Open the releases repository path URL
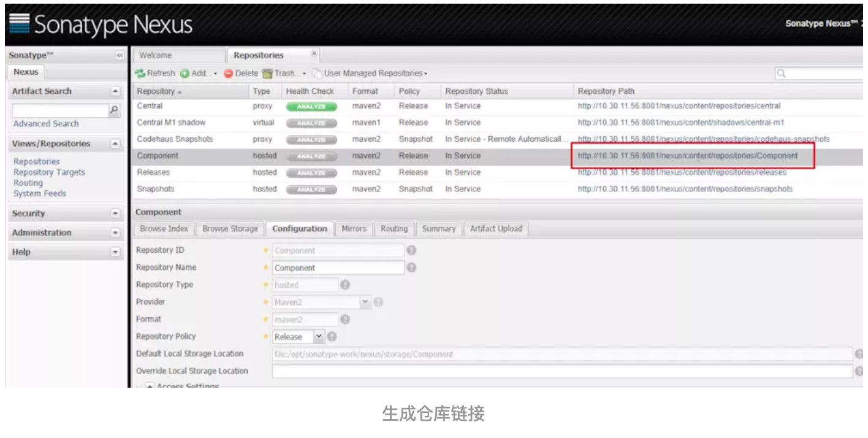Viewport: 868px width, 438px height. pos(682,172)
